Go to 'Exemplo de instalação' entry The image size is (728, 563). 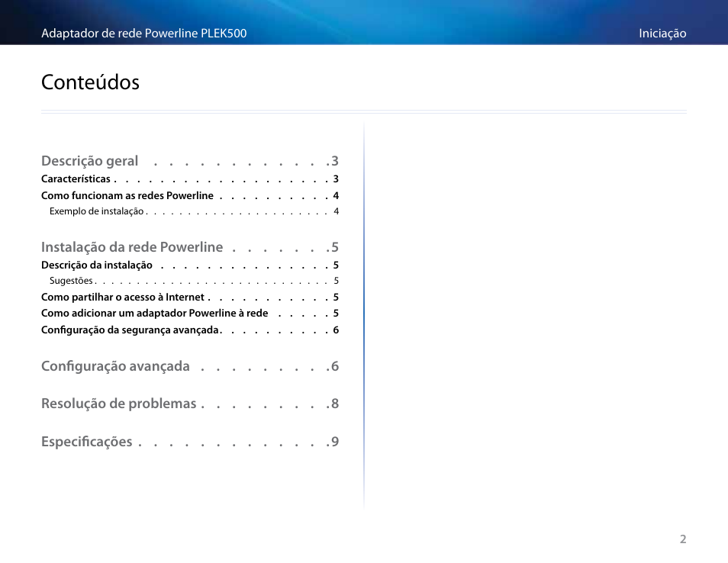click(194, 211)
